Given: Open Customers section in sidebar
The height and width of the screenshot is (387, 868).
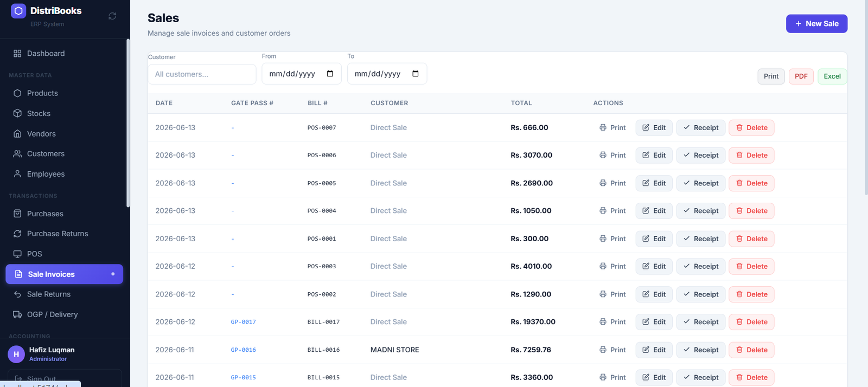Looking at the screenshot, I should point(64,154).
